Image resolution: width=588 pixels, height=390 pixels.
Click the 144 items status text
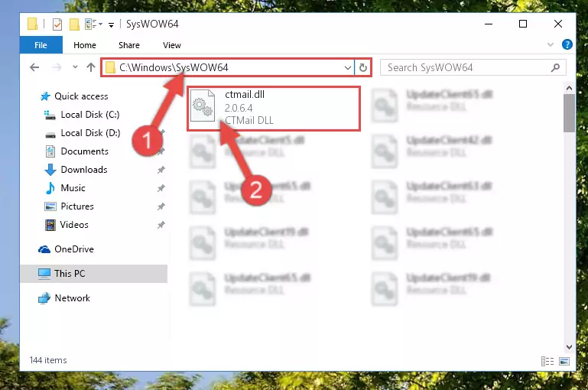48,360
